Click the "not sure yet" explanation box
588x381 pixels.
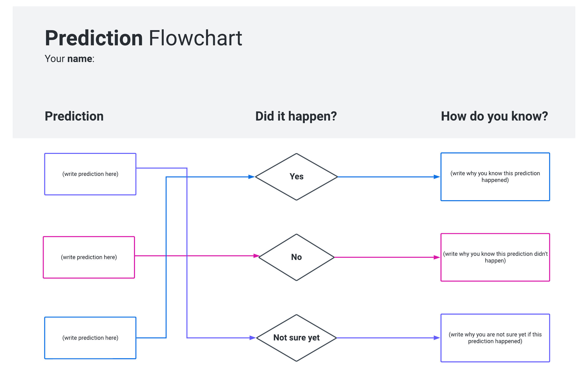coord(495,338)
